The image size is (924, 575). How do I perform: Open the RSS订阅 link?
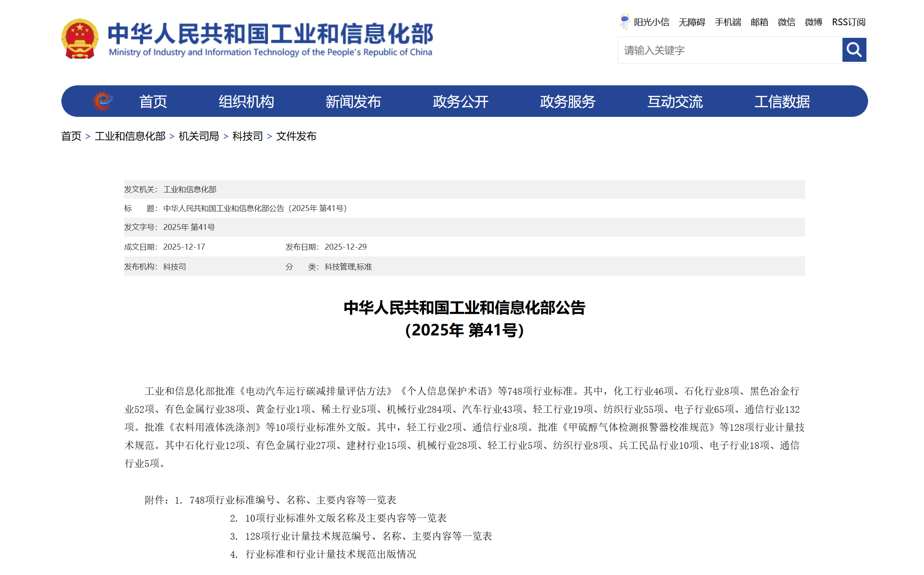click(x=848, y=22)
